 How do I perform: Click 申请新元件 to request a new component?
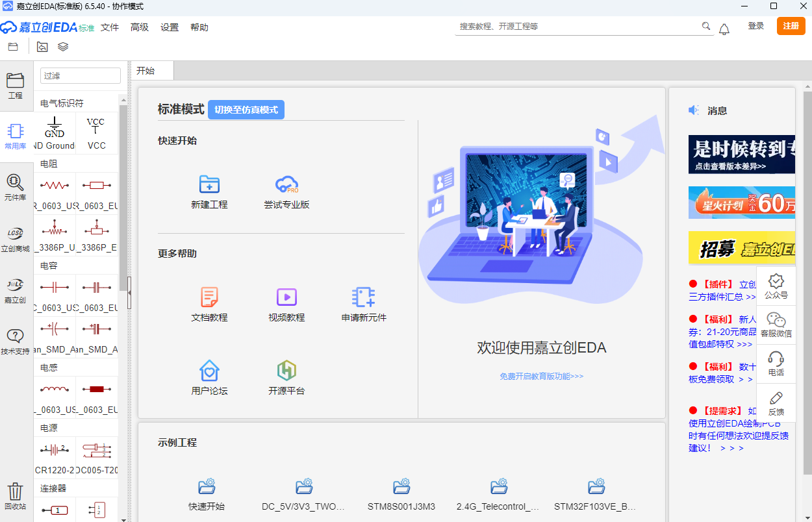364,305
